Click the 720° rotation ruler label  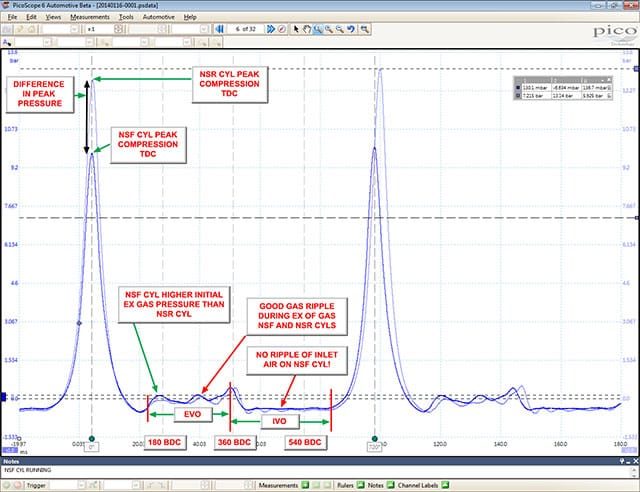tap(375, 447)
